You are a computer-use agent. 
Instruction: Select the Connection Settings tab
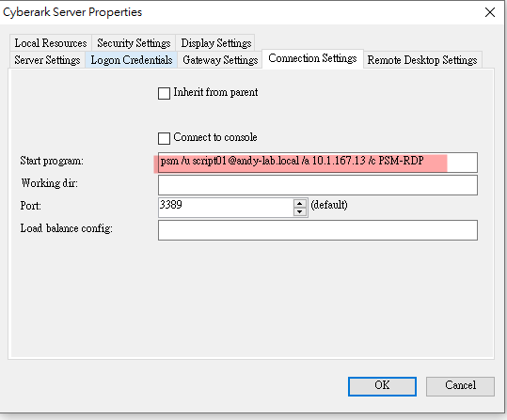[312, 58]
